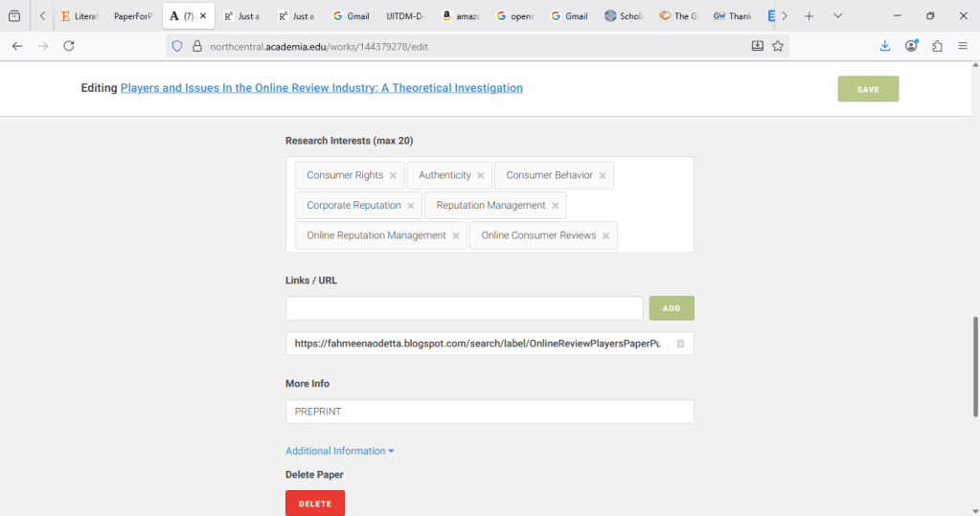Open the list all tabs dropdown
Viewport: 980px width, 516px height.
(x=838, y=16)
